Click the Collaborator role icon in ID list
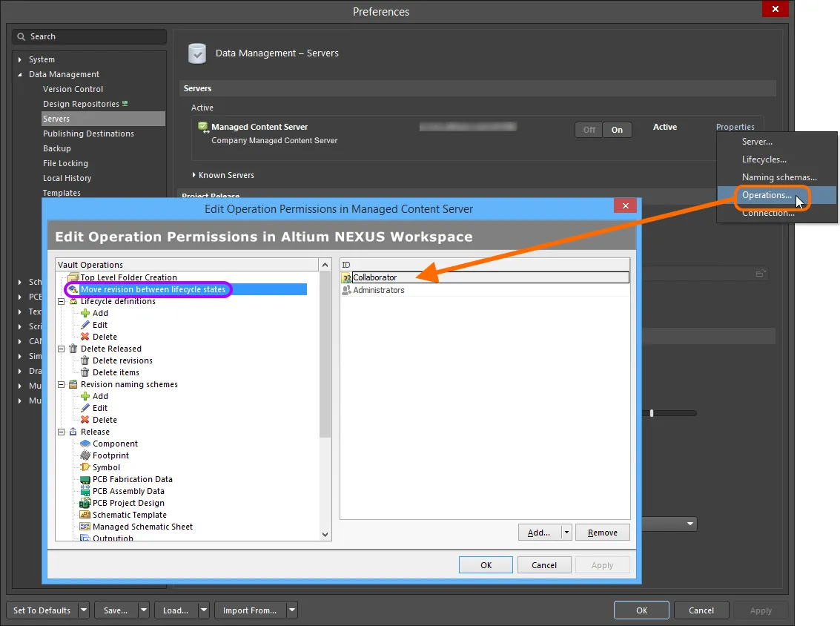This screenshot has height=626, width=840. [347, 277]
